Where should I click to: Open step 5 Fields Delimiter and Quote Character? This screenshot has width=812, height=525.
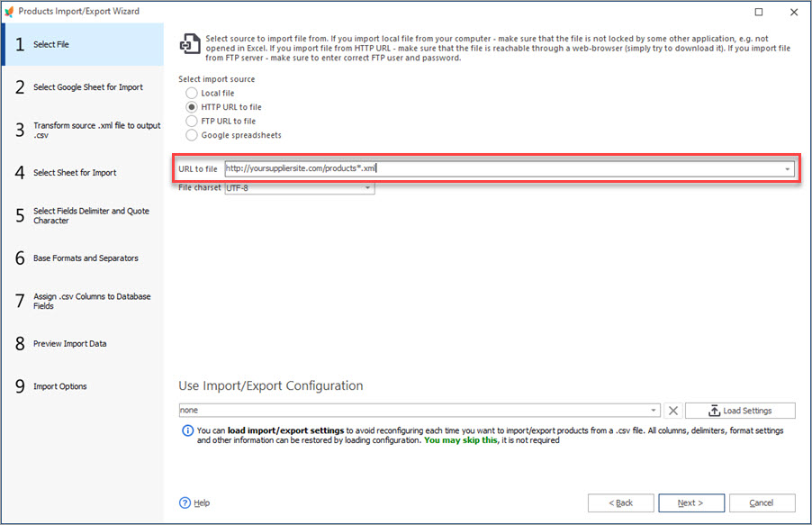click(83, 215)
